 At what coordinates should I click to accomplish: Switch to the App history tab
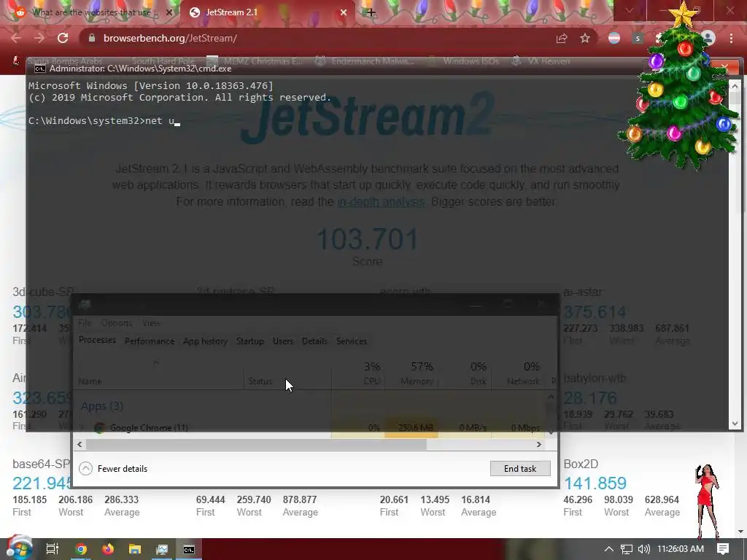click(x=205, y=341)
